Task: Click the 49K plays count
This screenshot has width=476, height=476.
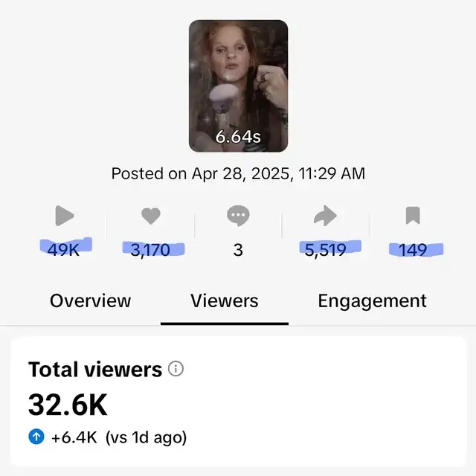Action: point(64,250)
